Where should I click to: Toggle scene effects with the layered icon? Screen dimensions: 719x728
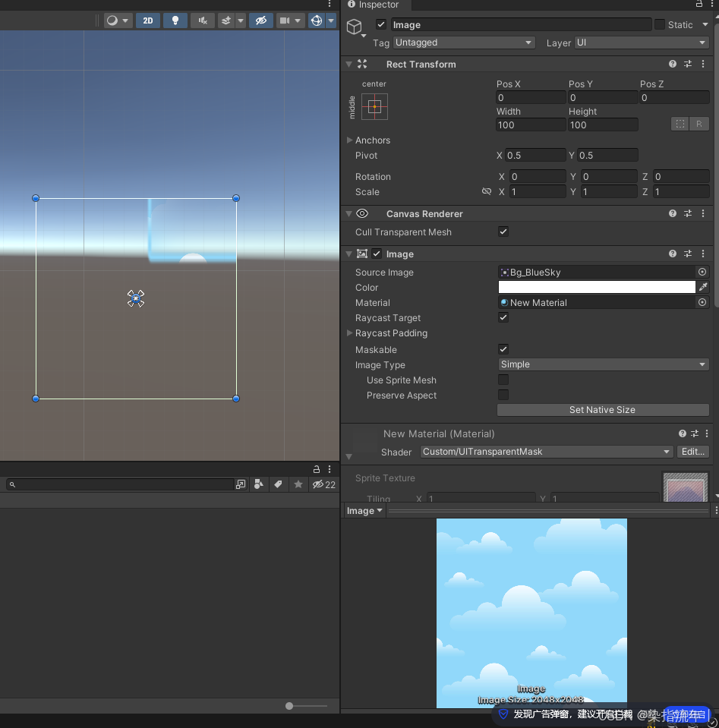click(228, 20)
